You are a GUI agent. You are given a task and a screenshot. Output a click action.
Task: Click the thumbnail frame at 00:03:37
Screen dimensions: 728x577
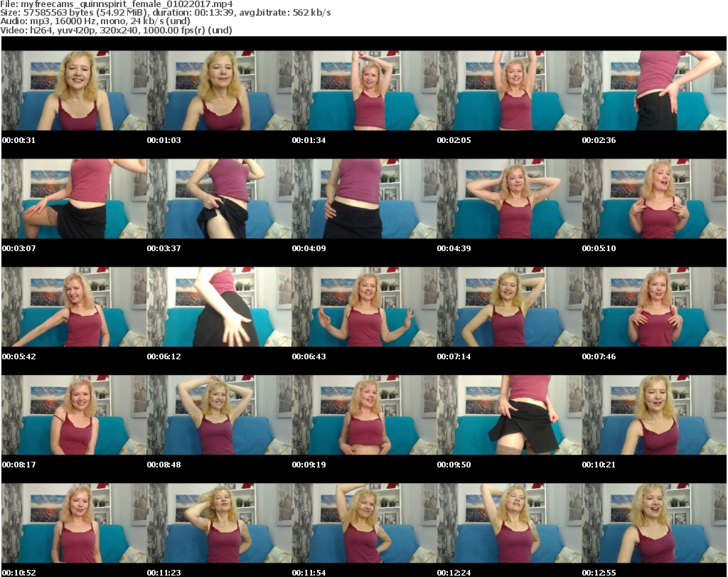click(219, 198)
